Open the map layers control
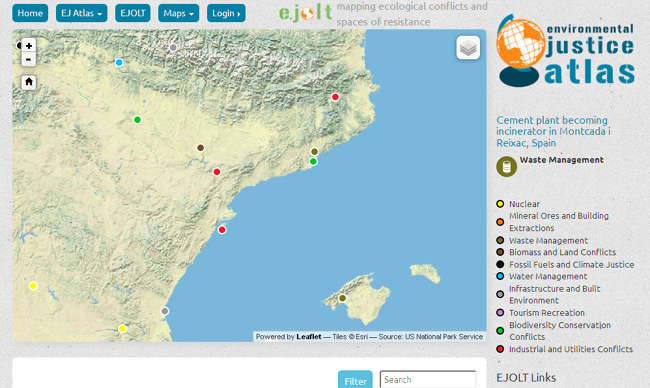Viewport: 650px width, 388px height. tap(468, 48)
